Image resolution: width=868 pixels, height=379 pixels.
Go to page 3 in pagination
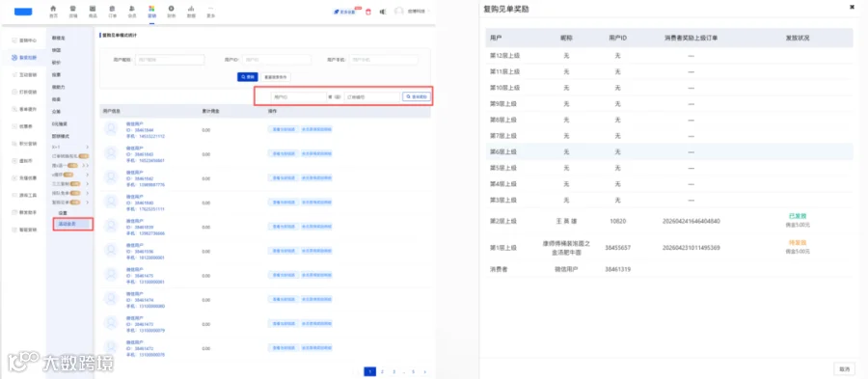coord(394,372)
